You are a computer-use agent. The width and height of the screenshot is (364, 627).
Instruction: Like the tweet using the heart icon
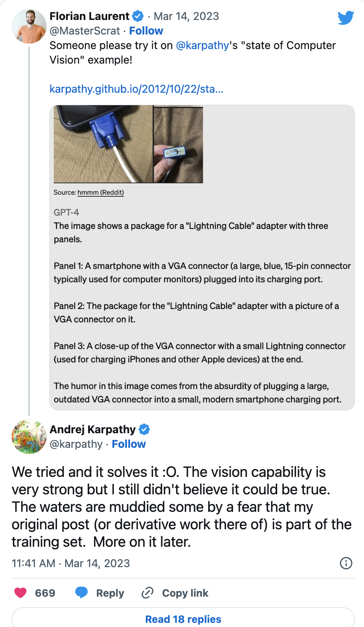pyautogui.click(x=20, y=593)
